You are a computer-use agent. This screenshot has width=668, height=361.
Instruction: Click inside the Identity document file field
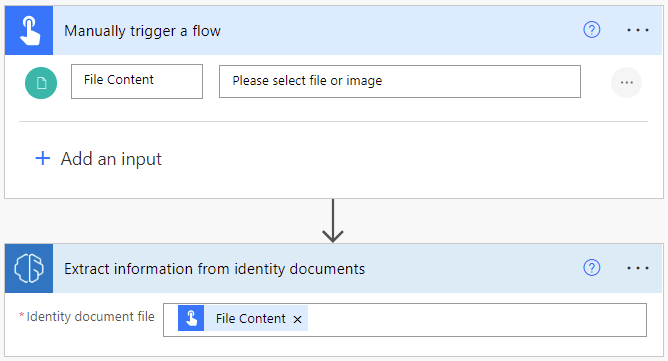[x=405, y=320]
